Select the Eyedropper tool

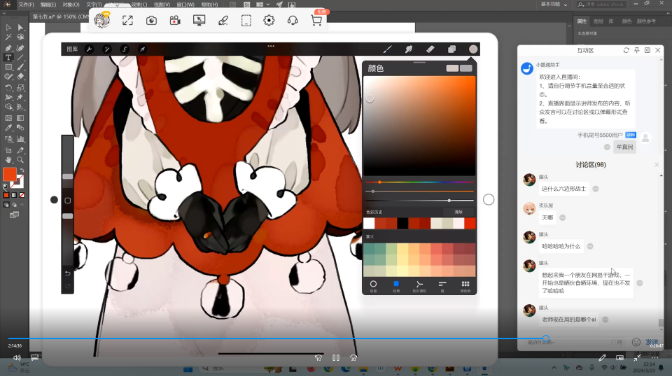pos(8,128)
